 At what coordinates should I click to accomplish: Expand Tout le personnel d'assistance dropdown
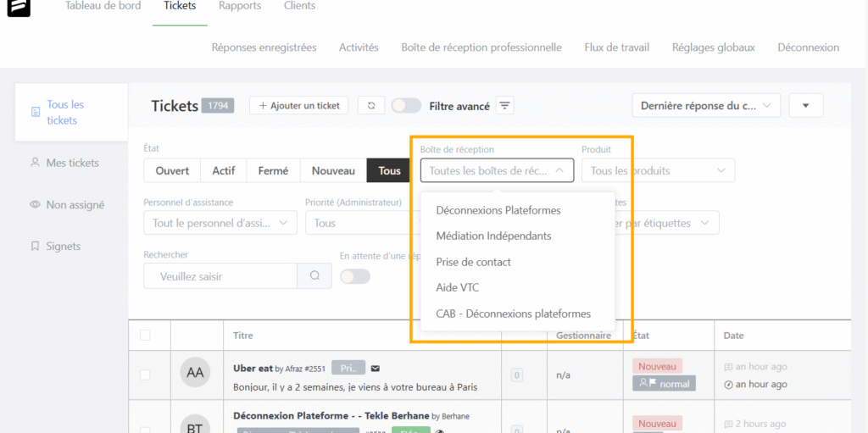[220, 223]
